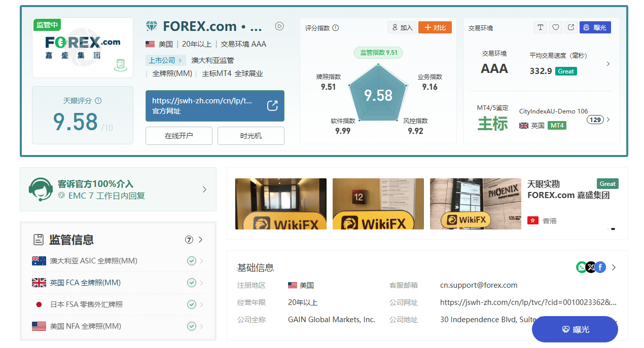This screenshot has width=644, height=348.
Task: Select the second carousel pagination dot
Action: 613,229
